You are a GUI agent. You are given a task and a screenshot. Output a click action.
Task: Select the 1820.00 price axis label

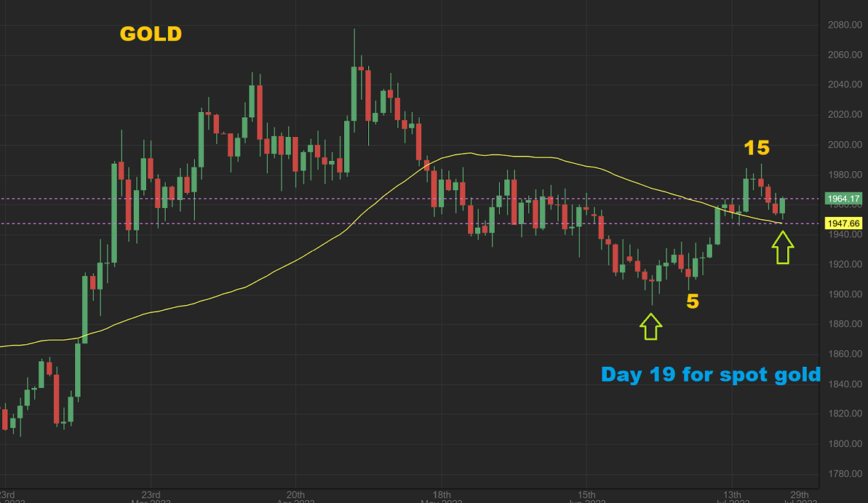pos(845,413)
